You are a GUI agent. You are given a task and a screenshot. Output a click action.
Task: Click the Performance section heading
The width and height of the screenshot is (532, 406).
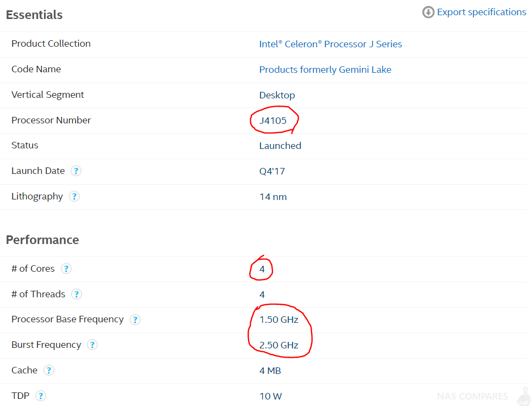(x=42, y=240)
